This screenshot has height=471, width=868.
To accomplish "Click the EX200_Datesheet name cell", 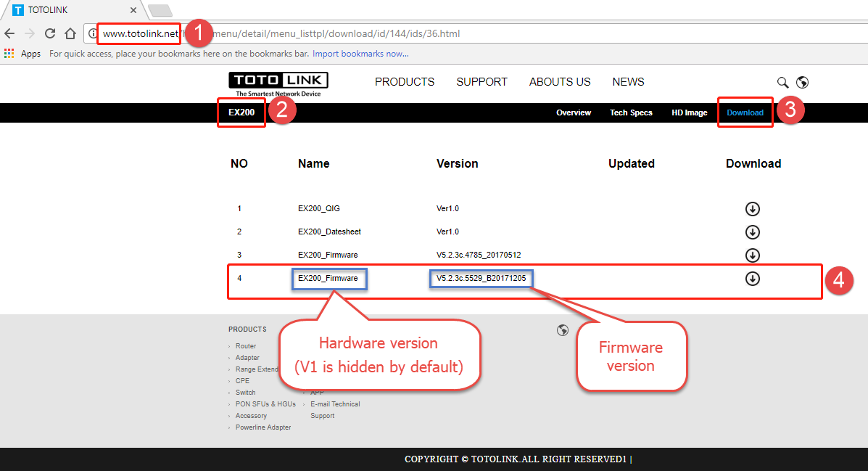I will coord(329,232).
